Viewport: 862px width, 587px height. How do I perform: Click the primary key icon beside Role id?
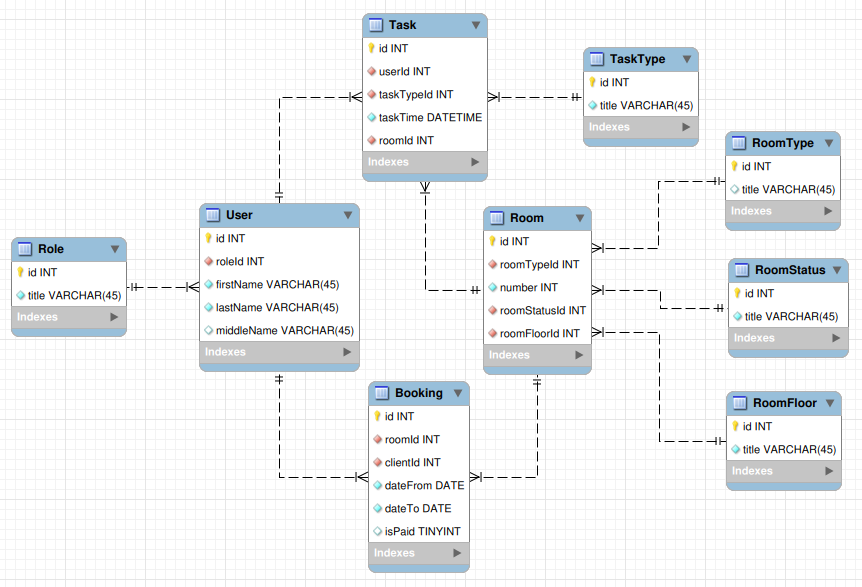[20, 272]
